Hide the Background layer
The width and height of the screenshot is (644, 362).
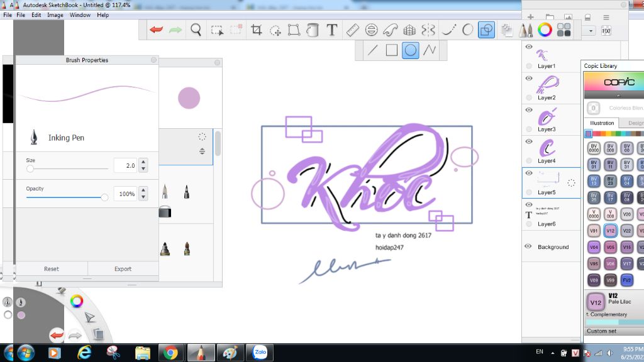click(528, 246)
